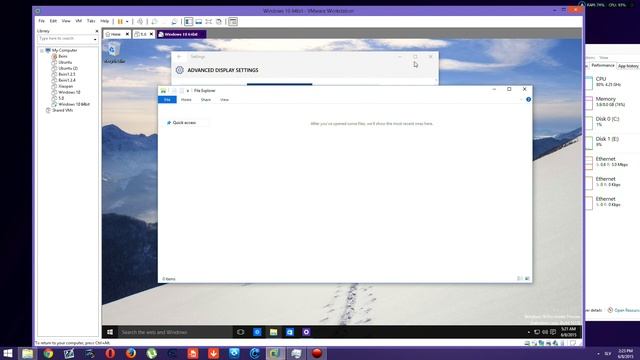This screenshot has height=360, width=640.
Task: Switch to App history tab in Task Manager
Action: coord(628,66)
